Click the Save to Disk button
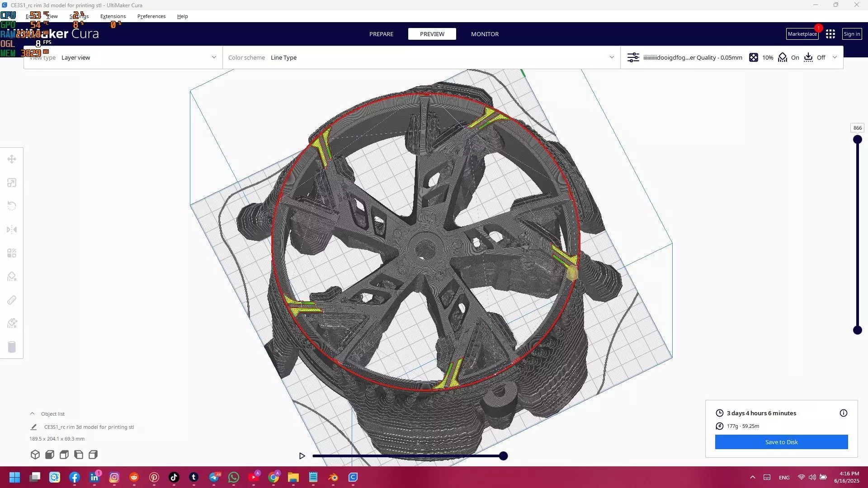The height and width of the screenshot is (488, 868). tap(781, 442)
